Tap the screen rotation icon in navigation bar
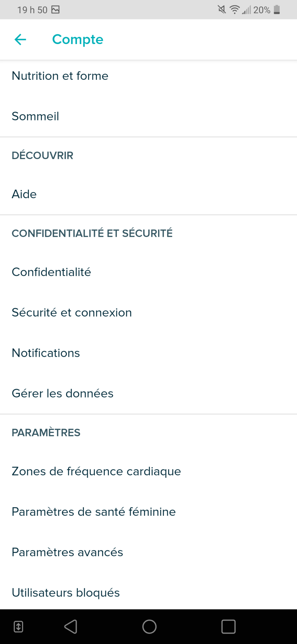 [19, 627]
